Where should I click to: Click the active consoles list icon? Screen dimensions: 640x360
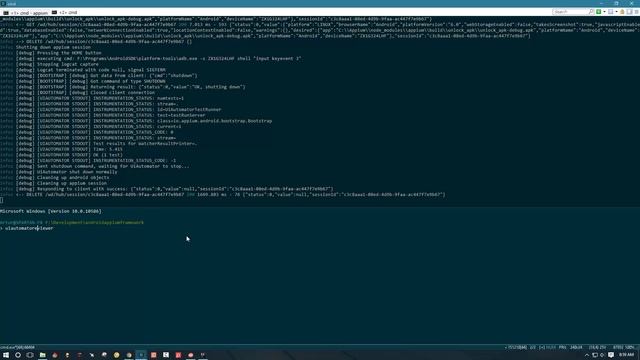click(611, 12)
